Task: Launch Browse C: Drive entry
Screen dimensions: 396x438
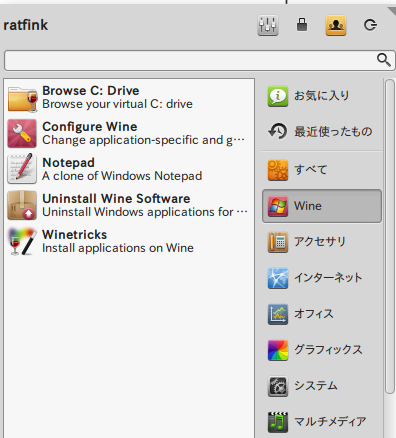Action: pos(129,97)
